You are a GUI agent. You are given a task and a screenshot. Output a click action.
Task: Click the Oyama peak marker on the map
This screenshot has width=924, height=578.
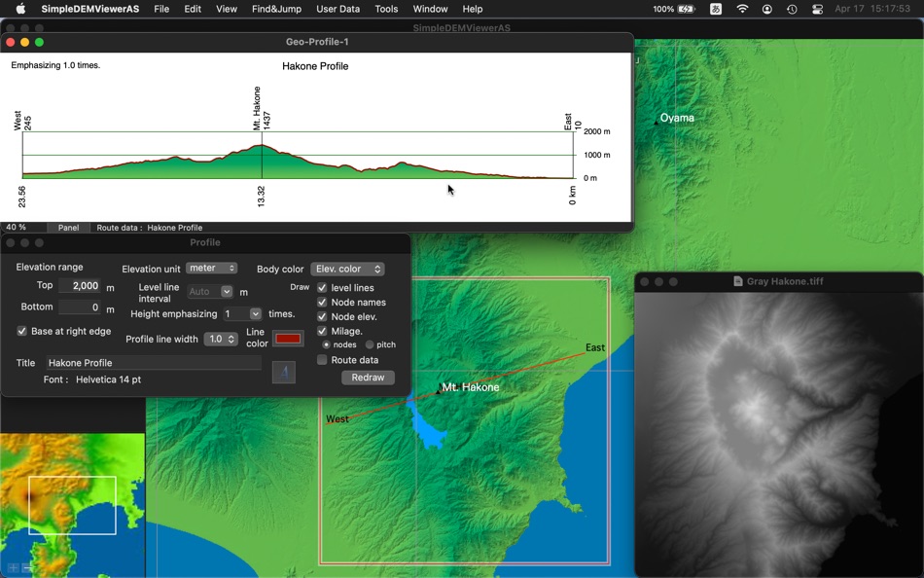(x=656, y=122)
